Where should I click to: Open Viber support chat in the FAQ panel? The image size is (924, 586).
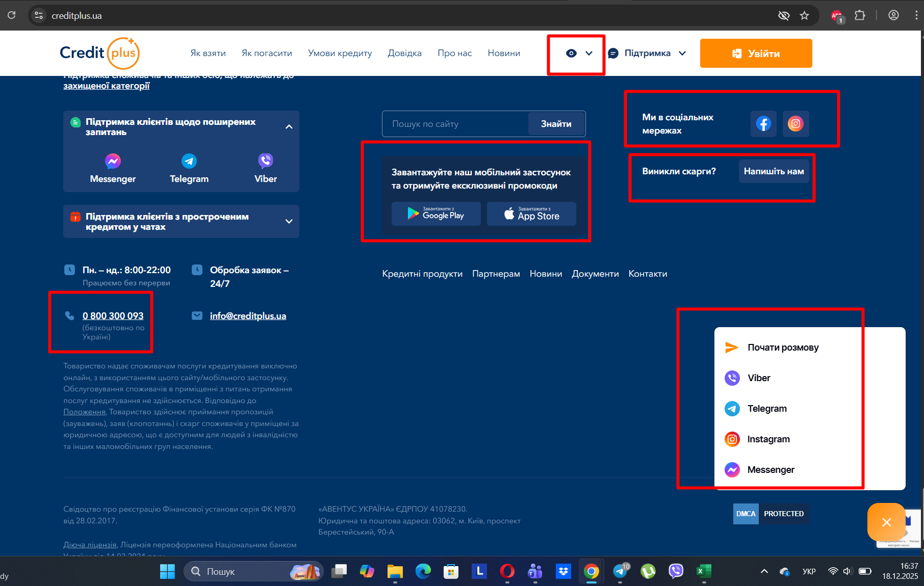click(266, 169)
